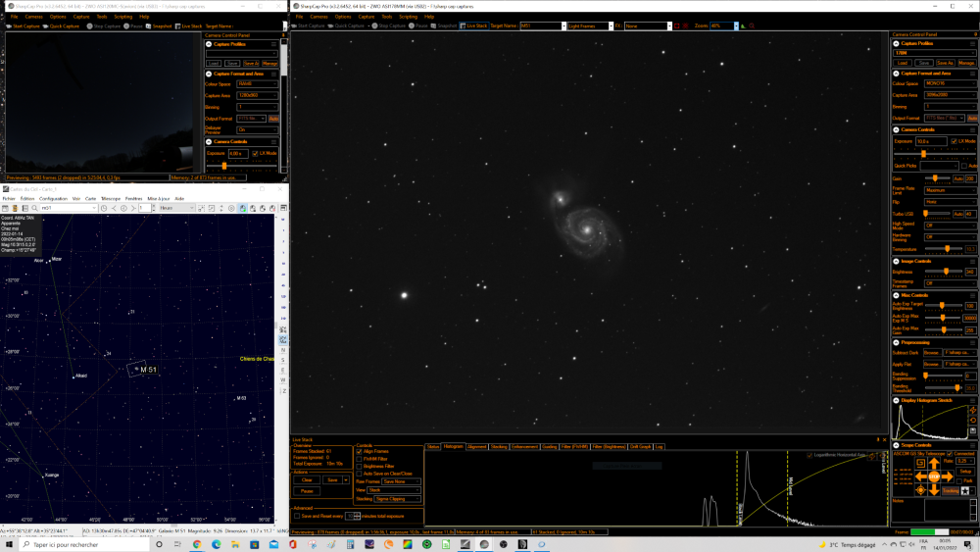
Task: Adjust the Exposure slider in main Camera Controls
Action: 923,154
